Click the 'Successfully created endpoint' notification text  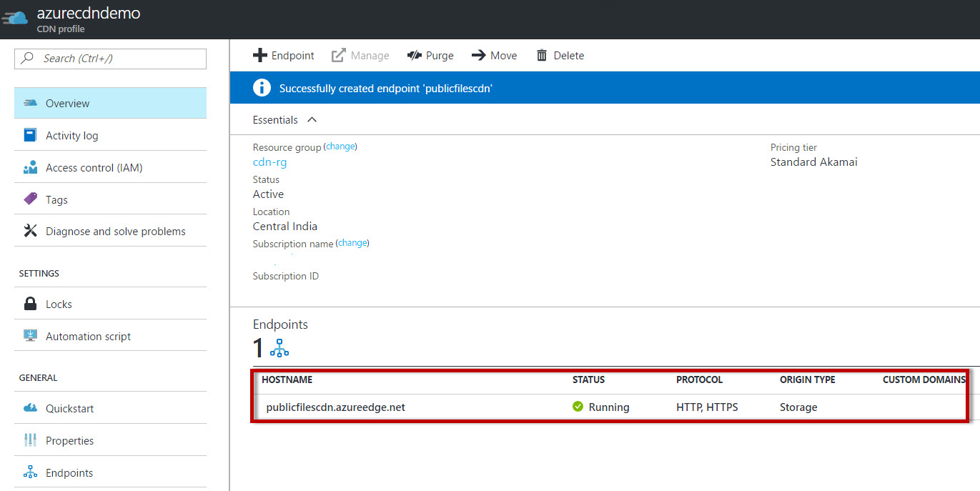(x=386, y=89)
